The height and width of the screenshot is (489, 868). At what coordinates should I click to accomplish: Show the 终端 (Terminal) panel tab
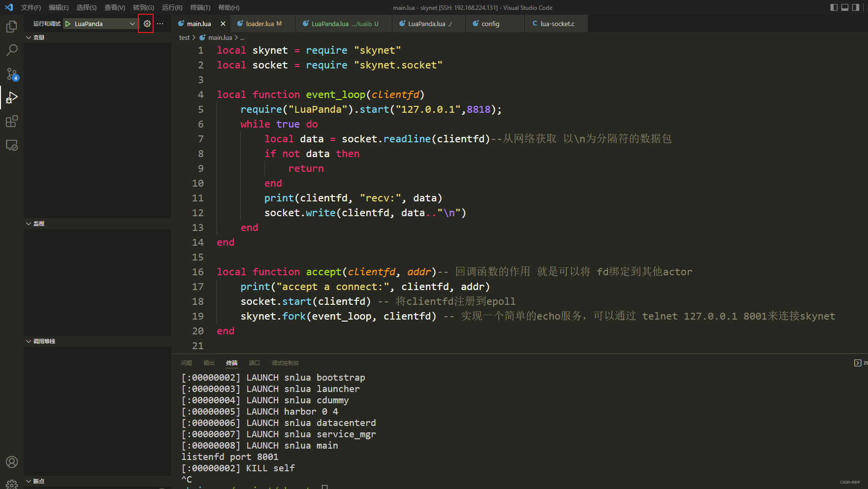(x=232, y=363)
